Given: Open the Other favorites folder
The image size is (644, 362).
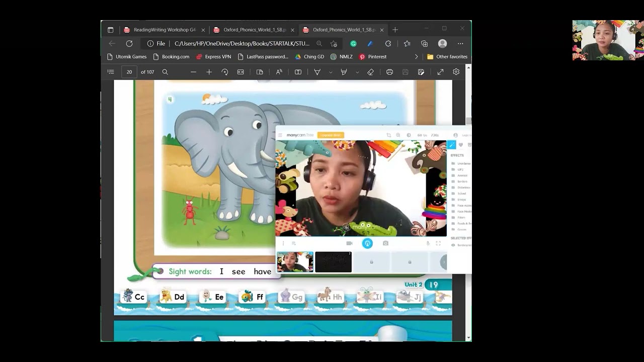Looking at the screenshot, I should (x=447, y=57).
